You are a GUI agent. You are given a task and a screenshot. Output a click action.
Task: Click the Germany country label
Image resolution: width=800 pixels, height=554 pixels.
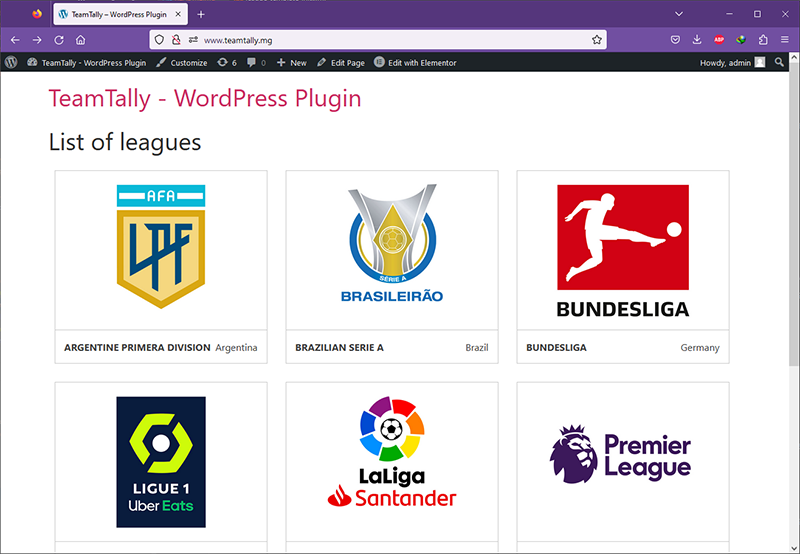click(699, 348)
